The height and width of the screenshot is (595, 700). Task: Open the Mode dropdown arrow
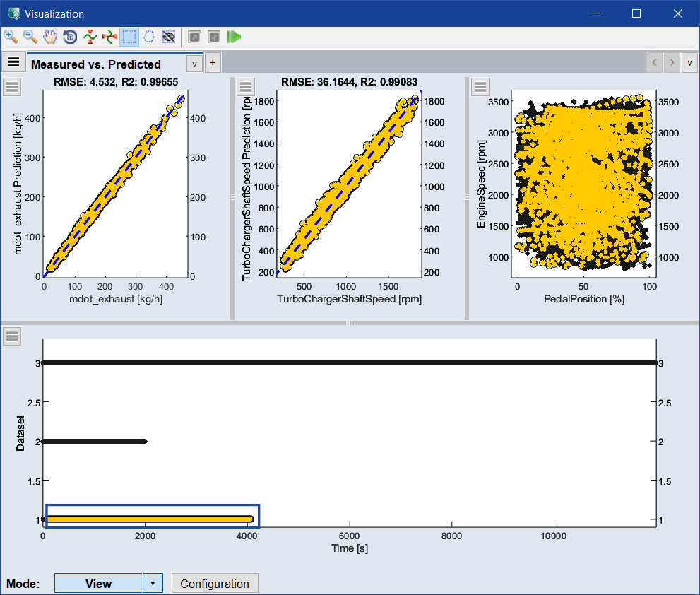pyautogui.click(x=153, y=584)
